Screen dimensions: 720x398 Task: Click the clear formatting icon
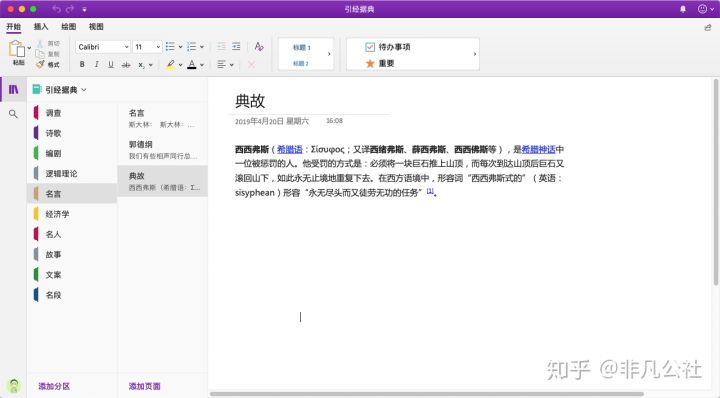click(x=259, y=46)
